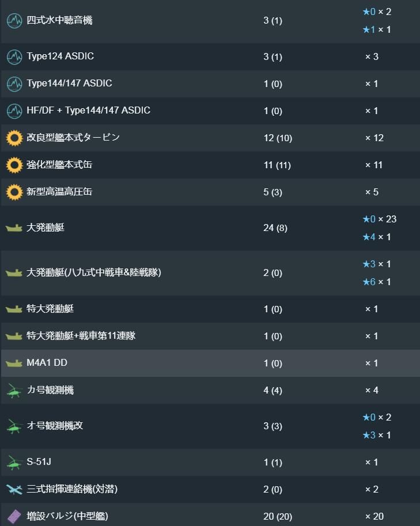The image size is (420, 526).
Task: Click the autogyro icon beside カ号観測機
Action: pyautogui.click(x=14, y=391)
